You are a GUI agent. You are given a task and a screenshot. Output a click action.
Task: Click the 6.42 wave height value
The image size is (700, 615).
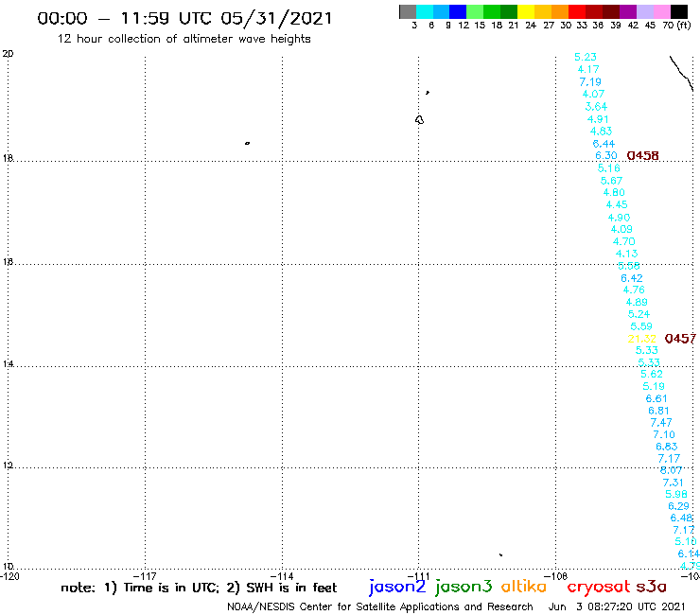632,278
